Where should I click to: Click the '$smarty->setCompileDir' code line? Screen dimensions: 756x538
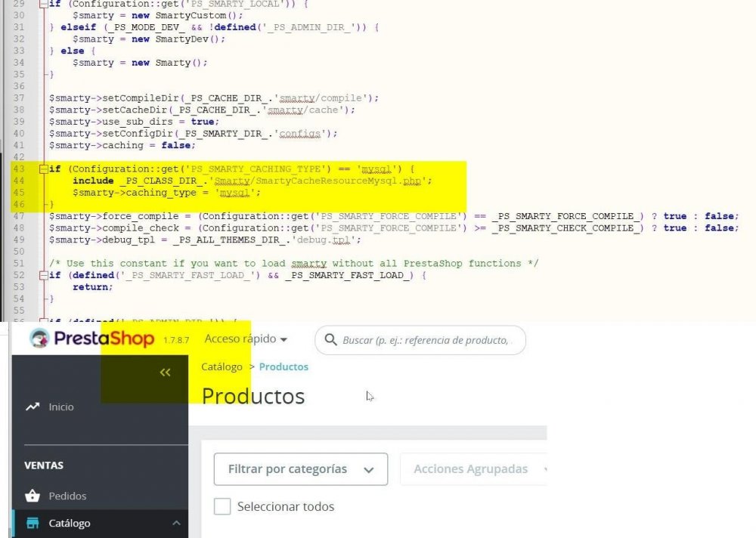[x=214, y=98]
